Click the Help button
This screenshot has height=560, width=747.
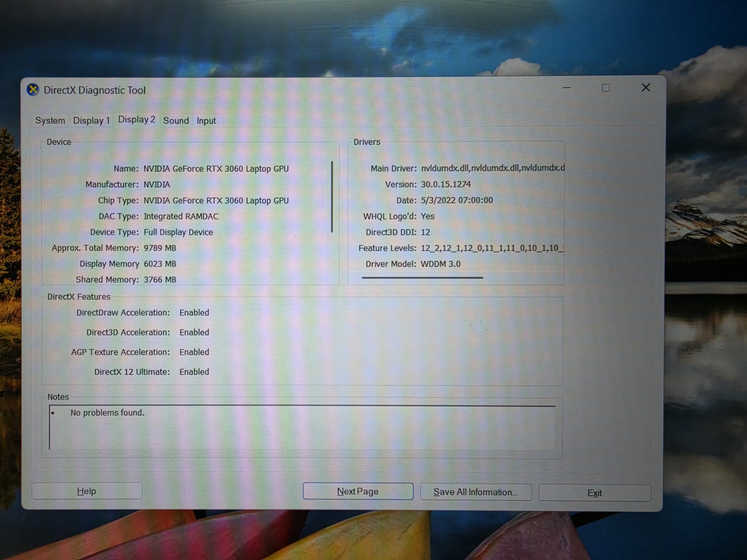tap(87, 491)
